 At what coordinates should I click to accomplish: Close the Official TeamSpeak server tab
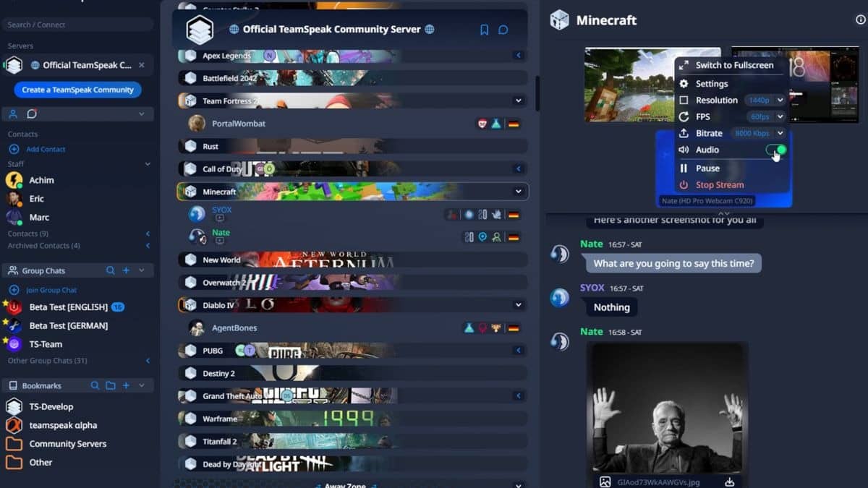(142, 65)
